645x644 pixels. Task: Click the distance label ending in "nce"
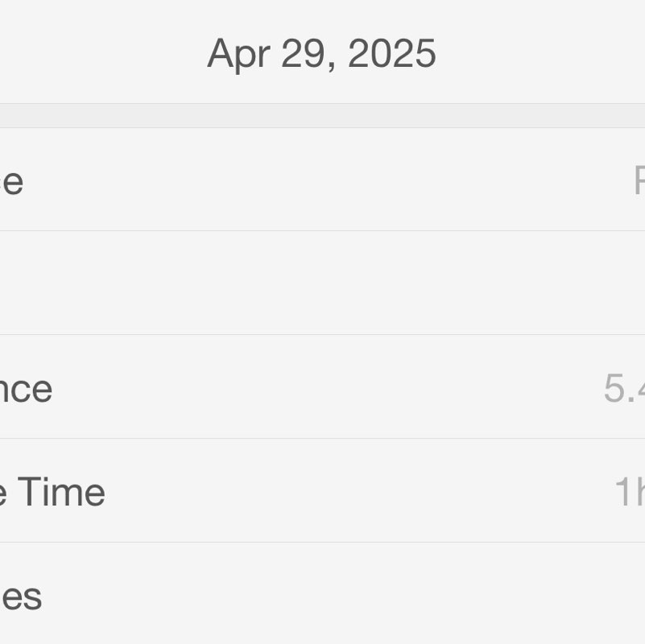pos(26,389)
